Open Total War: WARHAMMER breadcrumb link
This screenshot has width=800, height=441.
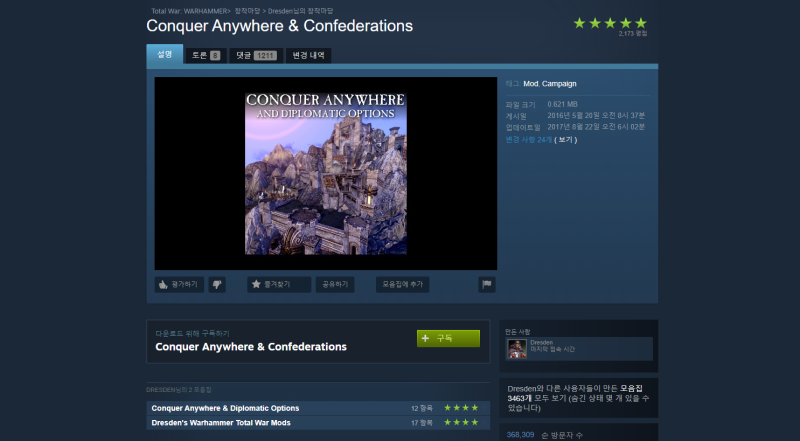(x=190, y=11)
